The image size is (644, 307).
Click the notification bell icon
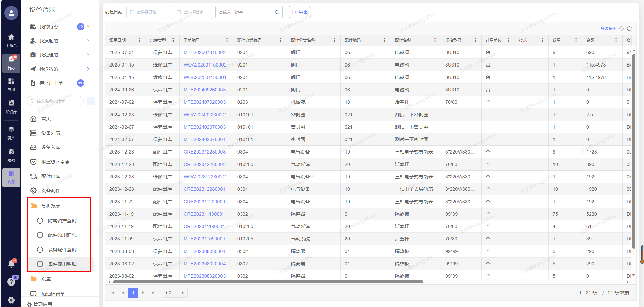point(11,264)
